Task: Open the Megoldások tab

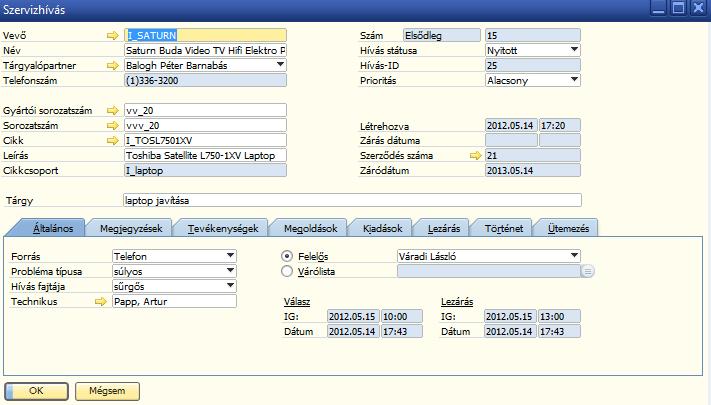Action: 310,228
